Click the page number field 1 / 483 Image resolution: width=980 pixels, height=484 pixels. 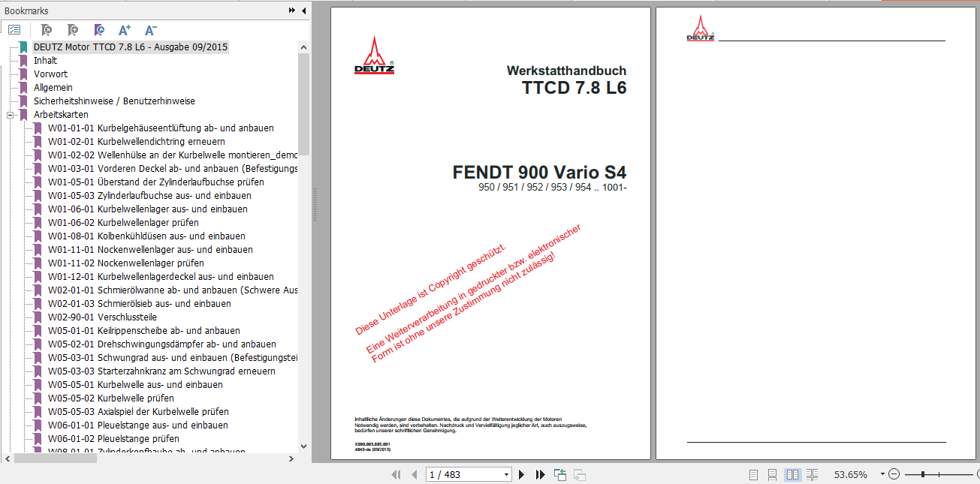[464, 474]
